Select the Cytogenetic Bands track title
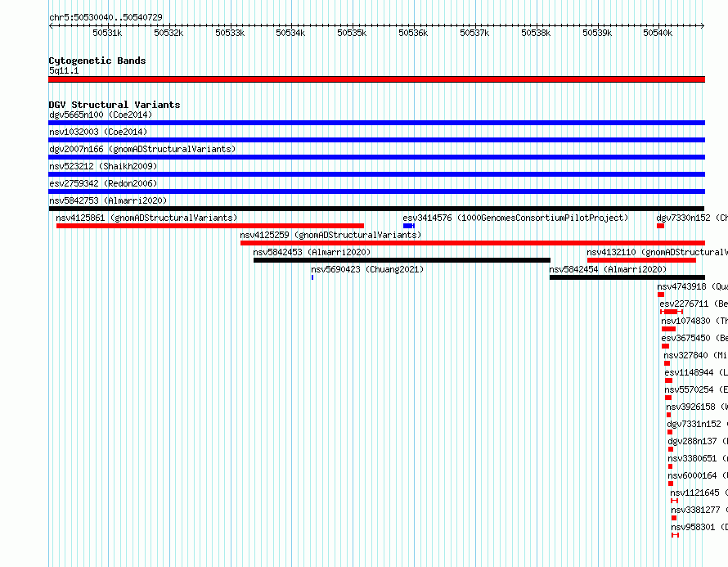Screen dimensions: 728x567 click(x=97, y=61)
